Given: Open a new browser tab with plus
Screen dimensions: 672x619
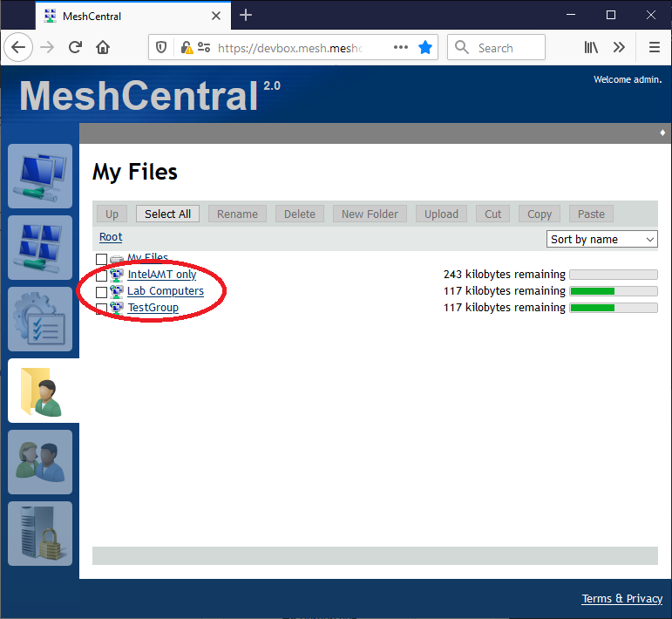Looking at the screenshot, I should (x=246, y=16).
